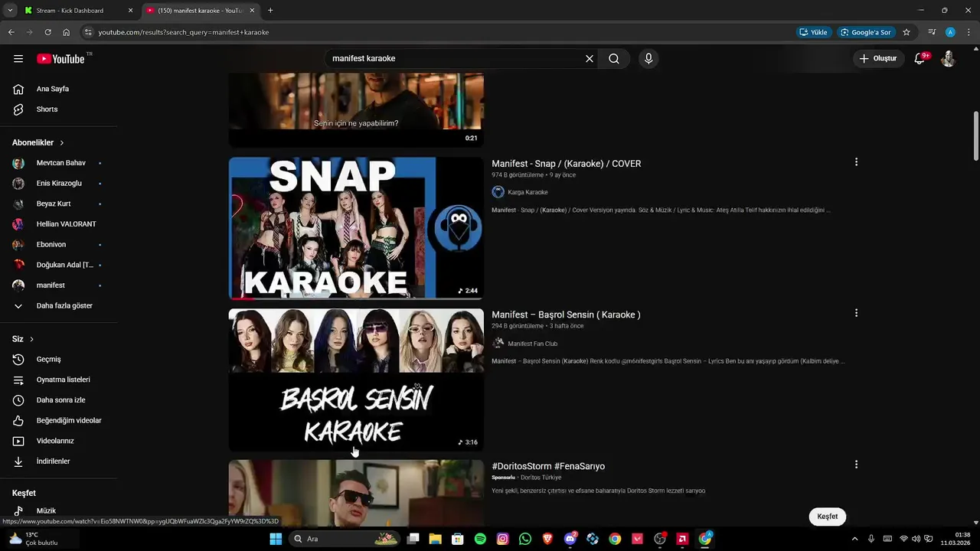Open the YouTube account avatar menu
The image size is (980, 551).
pos(948,59)
